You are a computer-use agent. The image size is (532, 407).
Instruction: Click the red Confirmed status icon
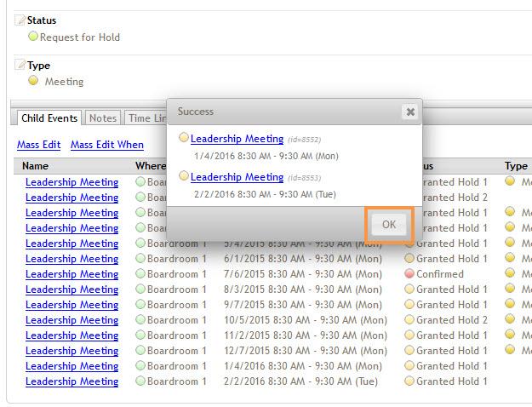point(409,273)
